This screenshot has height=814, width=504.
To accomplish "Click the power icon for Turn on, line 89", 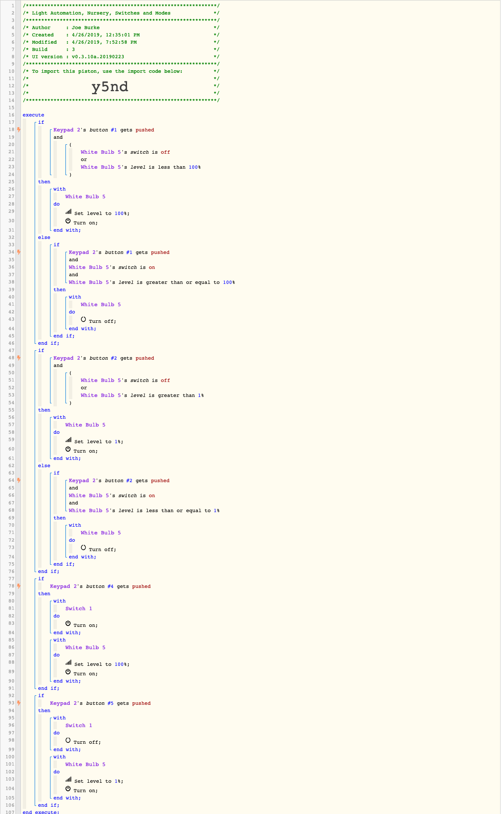I will 68,672.
